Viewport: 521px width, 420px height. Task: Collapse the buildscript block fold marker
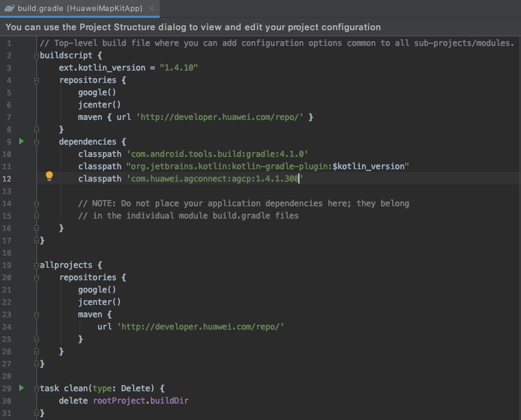click(36, 55)
